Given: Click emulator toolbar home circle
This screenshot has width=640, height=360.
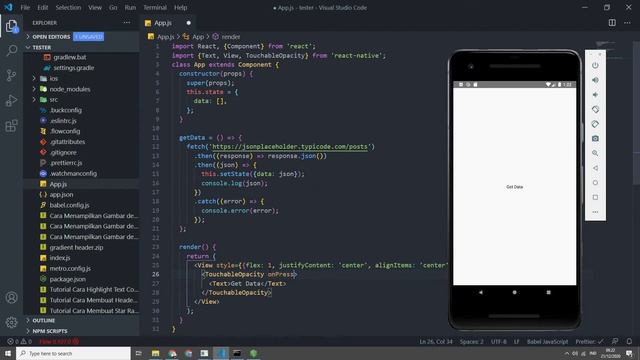Looking at the screenshot, I should 595,182.
